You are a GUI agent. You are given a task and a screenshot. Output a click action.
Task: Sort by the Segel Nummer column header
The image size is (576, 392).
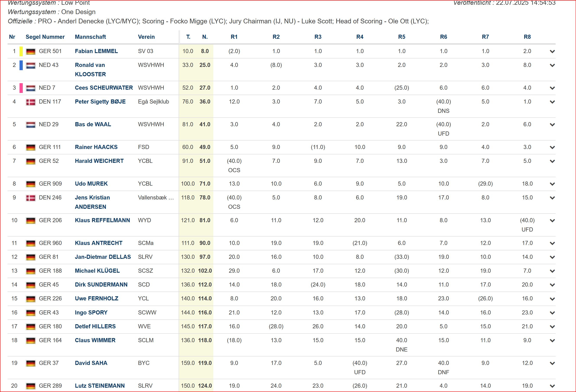[x=45, y=37]
